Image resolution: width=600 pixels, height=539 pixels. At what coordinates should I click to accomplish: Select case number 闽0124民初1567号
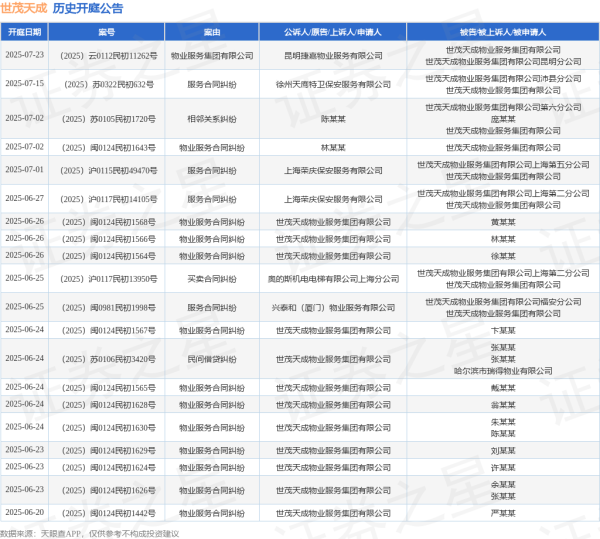[109, 331]
